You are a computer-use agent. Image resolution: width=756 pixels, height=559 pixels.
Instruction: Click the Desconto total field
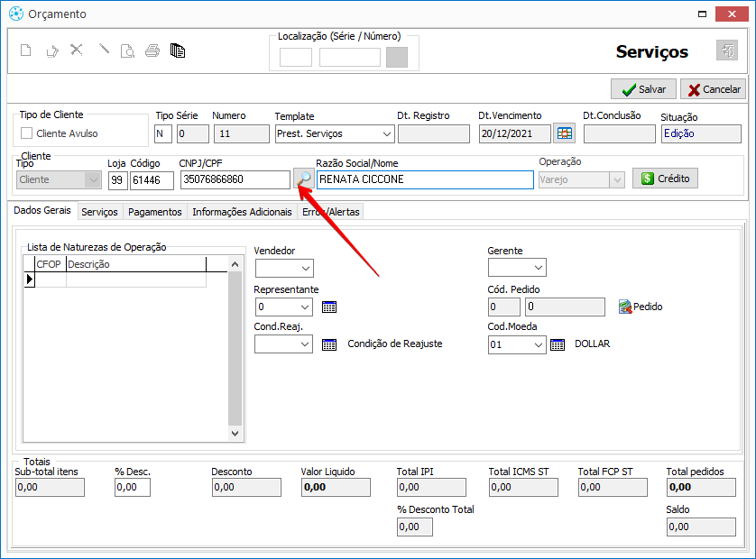pos(246,487)
